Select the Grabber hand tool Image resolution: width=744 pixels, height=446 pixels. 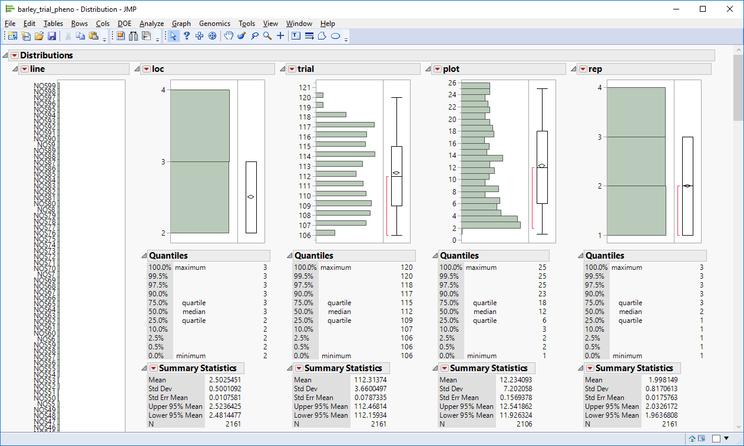[x=229, y=36]
